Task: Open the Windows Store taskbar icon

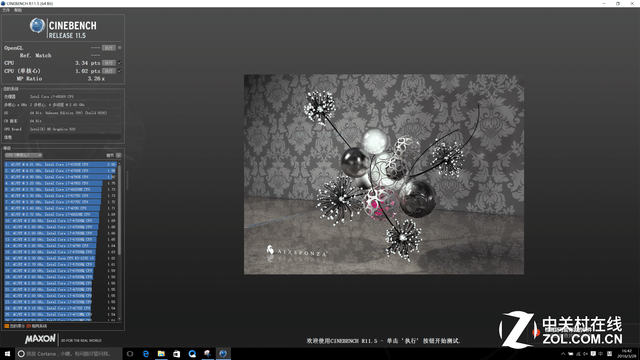Action: point(177,353)
